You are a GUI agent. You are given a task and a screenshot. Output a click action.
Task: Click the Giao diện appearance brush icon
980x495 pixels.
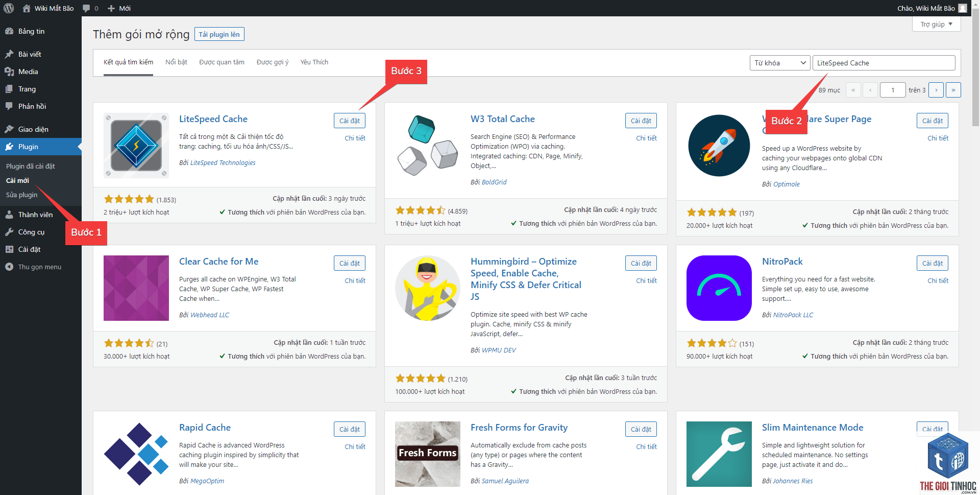[9, 129]
